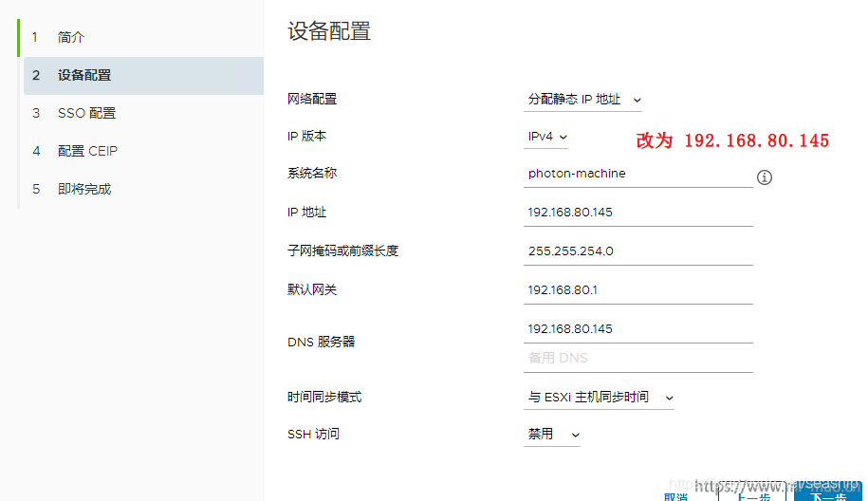Click the 系统名称 photon-machine field

[x=637, y=174]
